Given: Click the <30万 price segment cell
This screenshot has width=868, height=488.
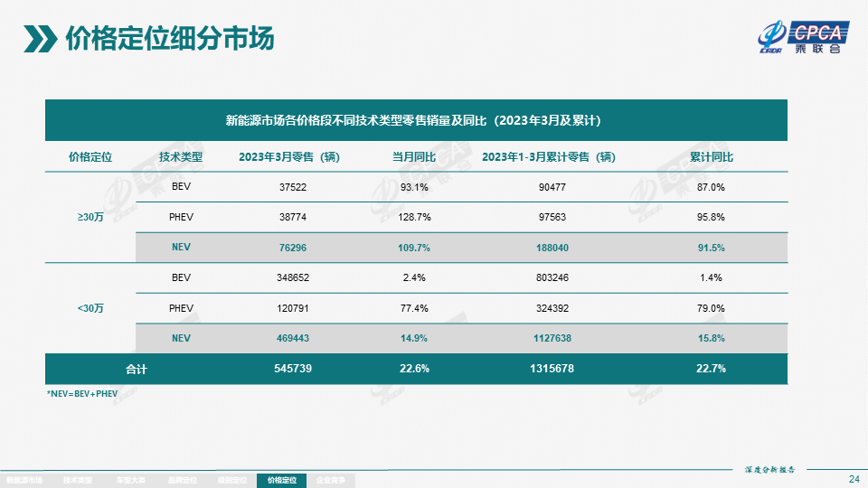Looking at the screenshot, I should tap(90, 308).
